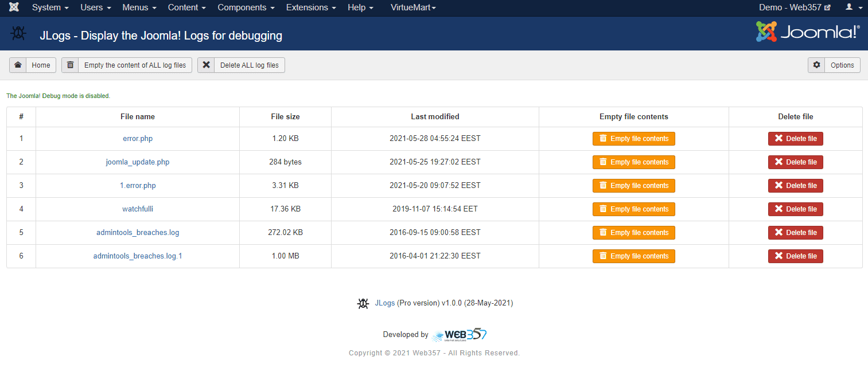This screenshot has width=868, height=372.
Task: Click the File size column header
Action: coord(285,117)
